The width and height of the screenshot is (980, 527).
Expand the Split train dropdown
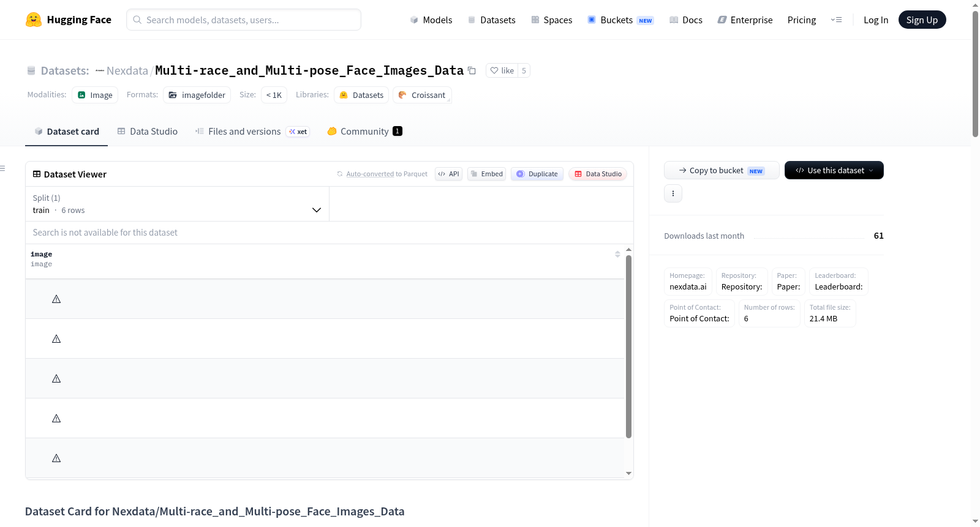[x=177, y=204]
